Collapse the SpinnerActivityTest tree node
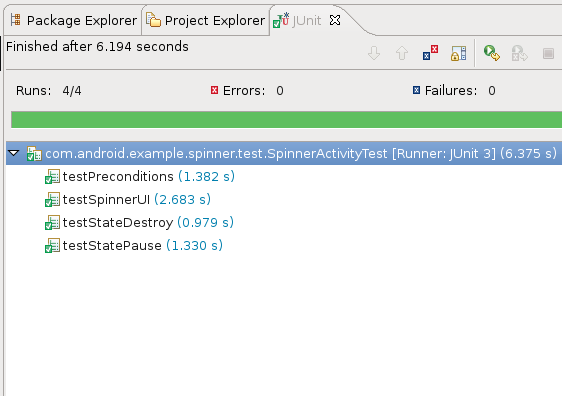The image size is (562, 396). 14,153
